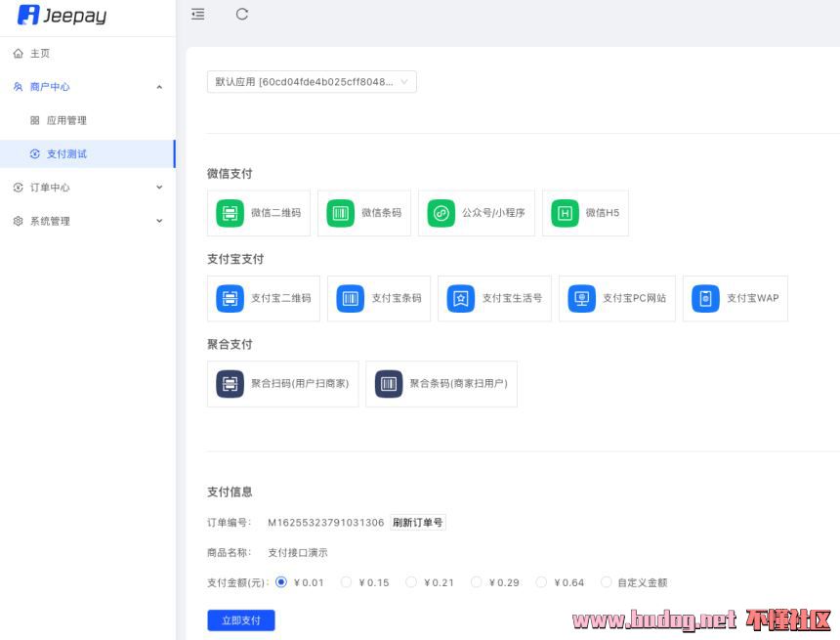The height and width of the screenshot is (640, 840).
Task: Collapse the 商户中心 chevron
Action: point(159,87)
